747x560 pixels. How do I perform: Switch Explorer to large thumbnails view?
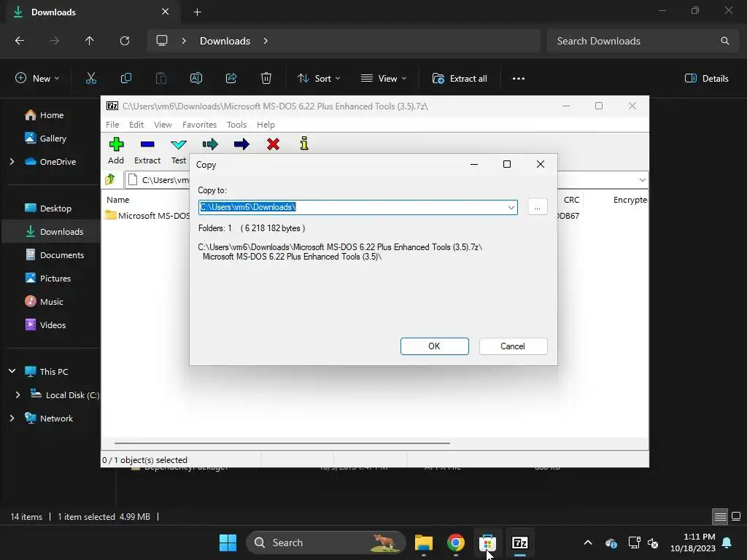[736, 516]
